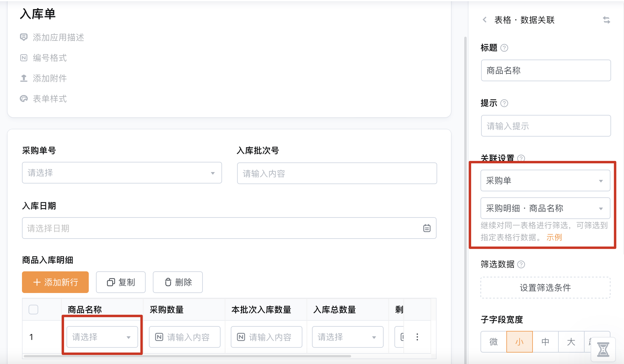
Task: Open the 采购单 association dropdown
Action: click(x=545, y=180)
